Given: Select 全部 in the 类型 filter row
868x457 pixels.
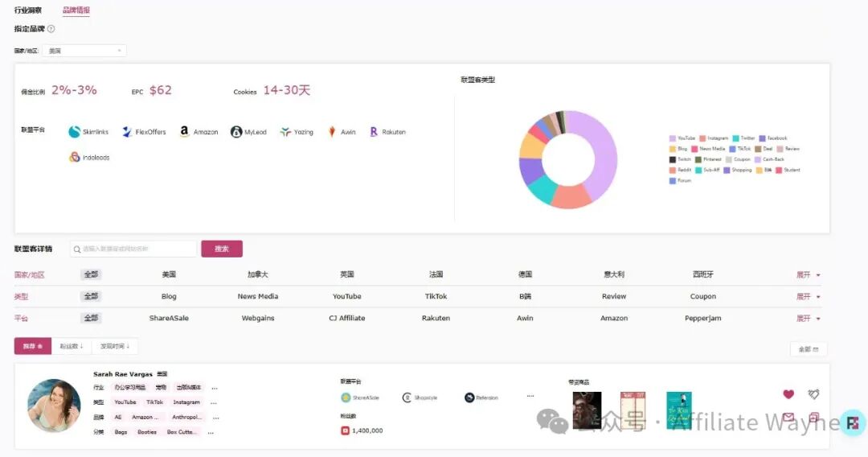Looking at the screenshot, I should (x=92, y=296).
